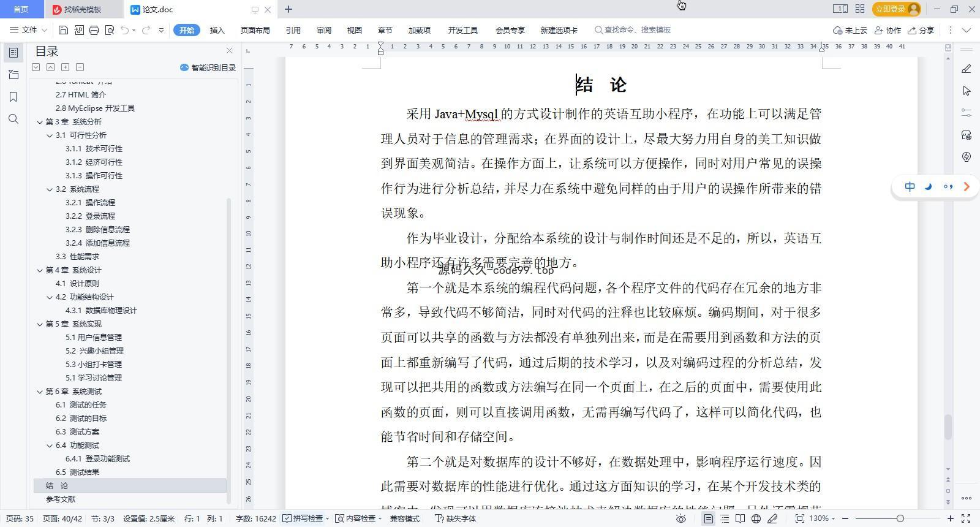
Task: Click the undo arrow icon
Action: click(124, 30)
